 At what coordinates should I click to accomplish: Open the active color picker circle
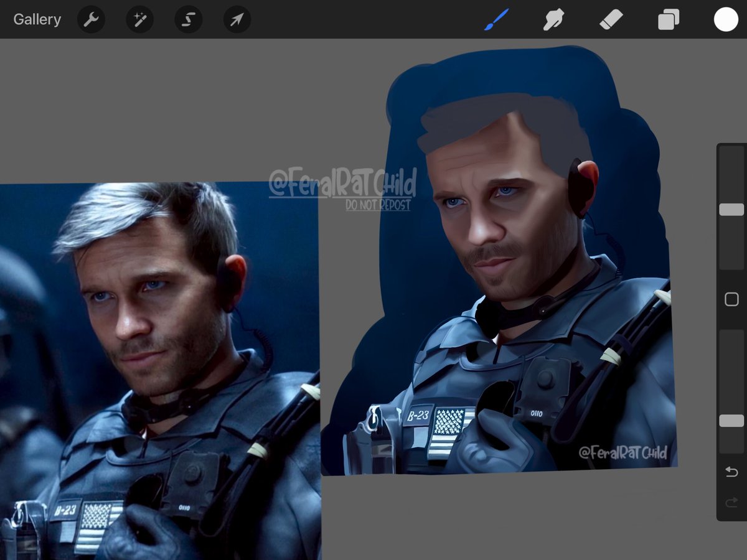(x=726, y=19)
